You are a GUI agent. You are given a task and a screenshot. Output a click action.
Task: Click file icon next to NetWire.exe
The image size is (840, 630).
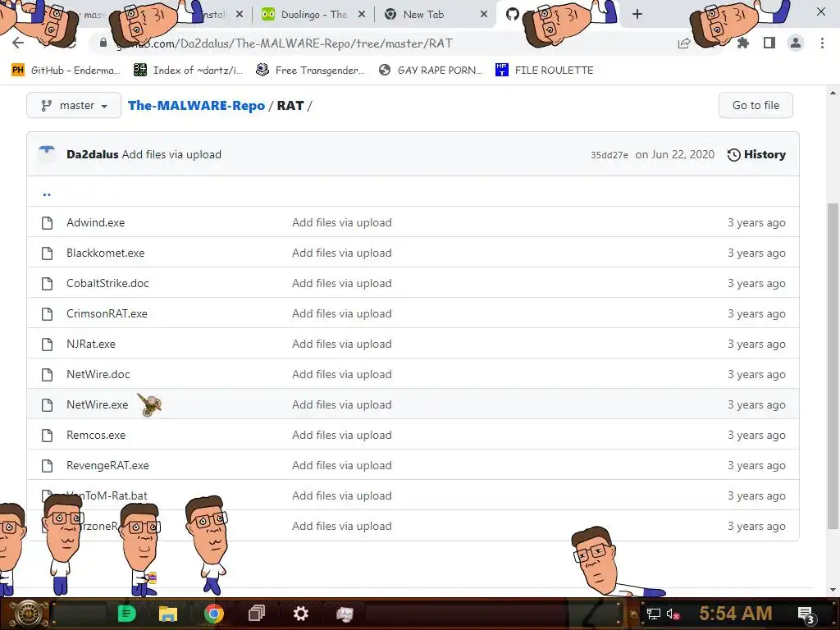tap(47, 405)
